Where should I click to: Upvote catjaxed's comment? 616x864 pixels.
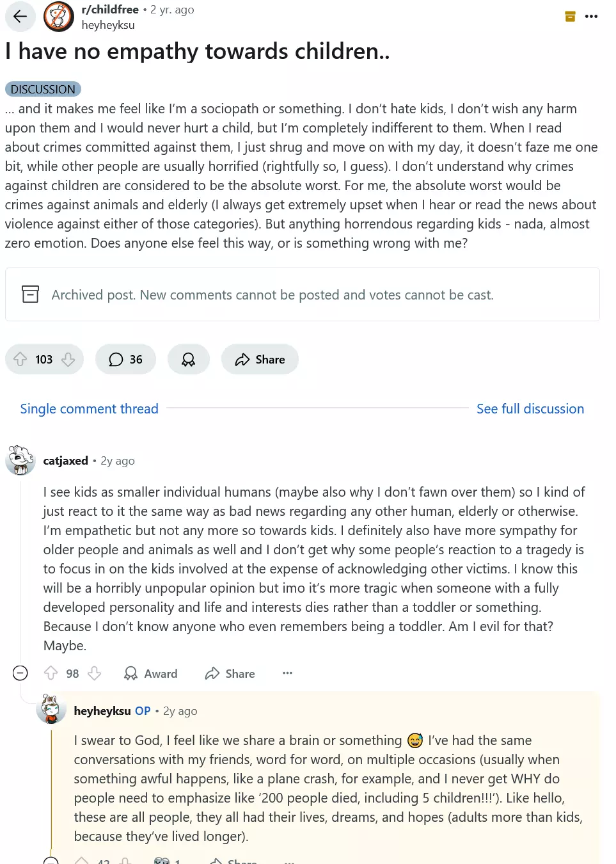tap(51, 673)
